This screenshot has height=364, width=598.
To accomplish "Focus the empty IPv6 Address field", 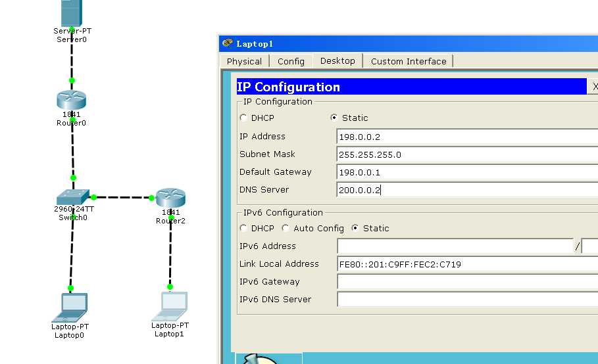I will tap(455, 246).
